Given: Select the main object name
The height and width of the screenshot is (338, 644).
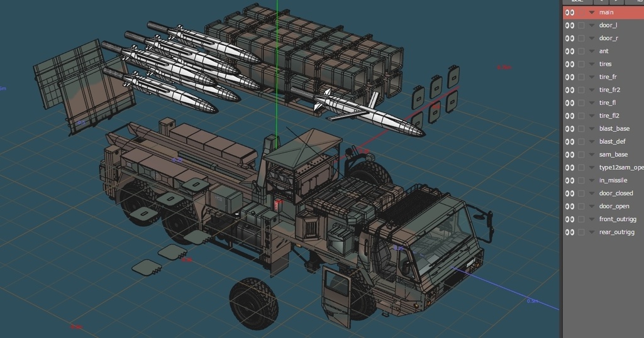Looking at the screenshot, I should point(606,13).
